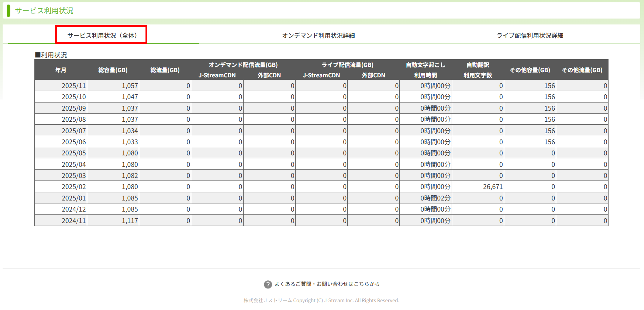
Task: Click the 総流量(GB) column header
Action: (x=165, y=70)
